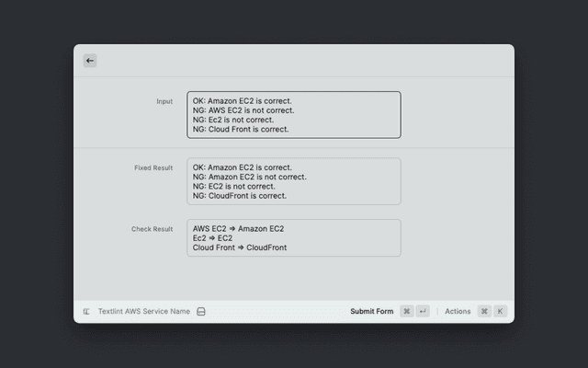This screenshot has height=368, width=588.
Task: Click the Fixed Result label
Action: pos(153,168)
